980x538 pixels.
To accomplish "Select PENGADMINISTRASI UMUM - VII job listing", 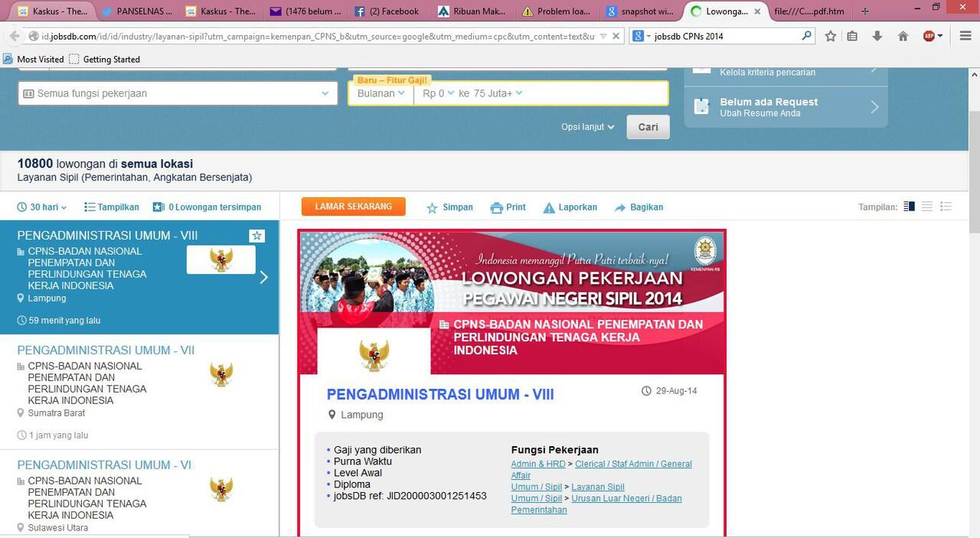I will click(x=139, y=392).
